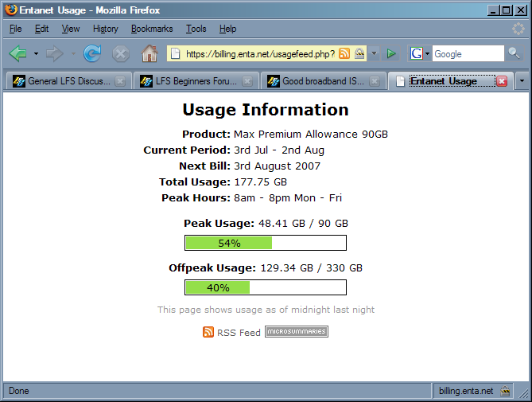Close the General LFS Discus... tab
532x402 pixels.
coord(120,81)
